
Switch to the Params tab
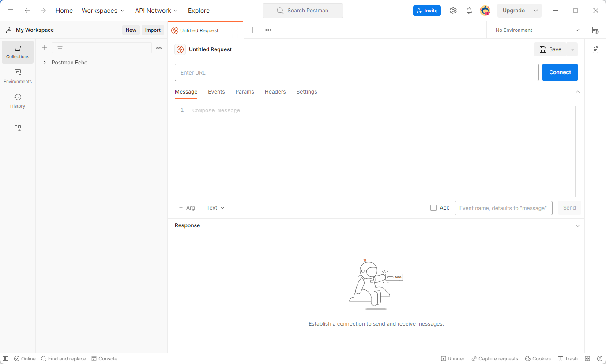(x=245, y=92)
